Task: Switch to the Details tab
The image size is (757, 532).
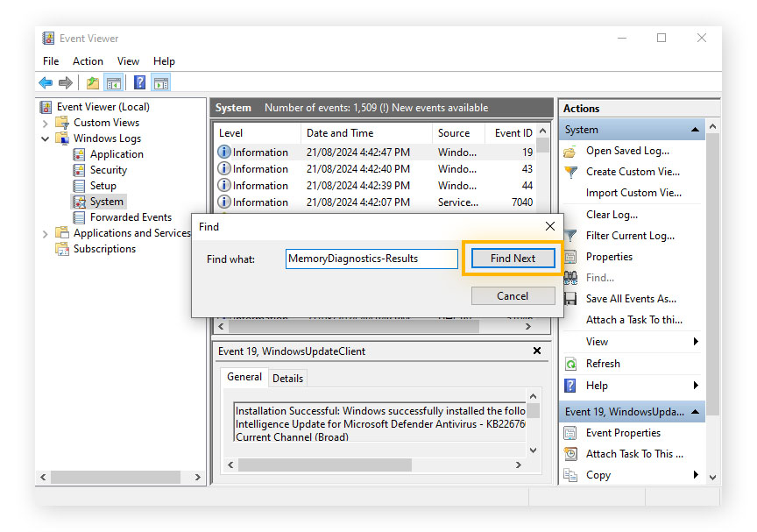Action: [x=288, y=378]
